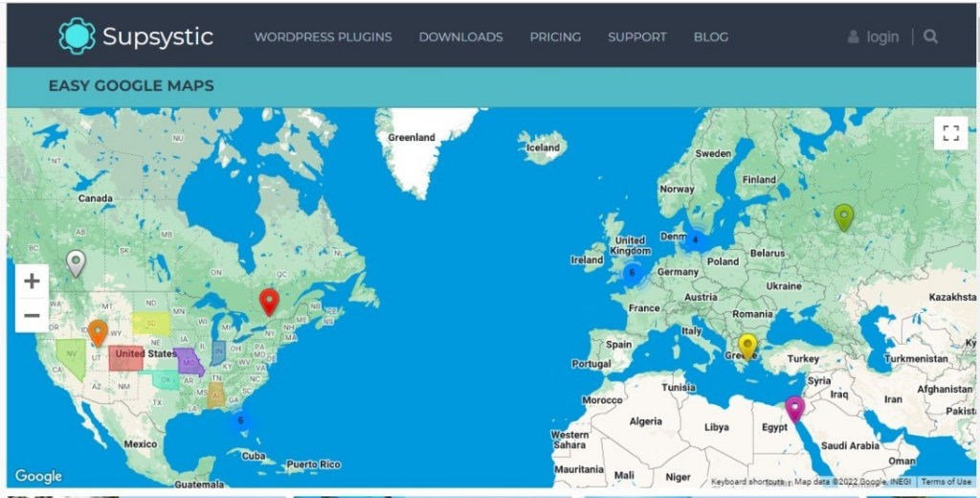
Task: Select the white marker in western Canada
Action: (76, 263)
